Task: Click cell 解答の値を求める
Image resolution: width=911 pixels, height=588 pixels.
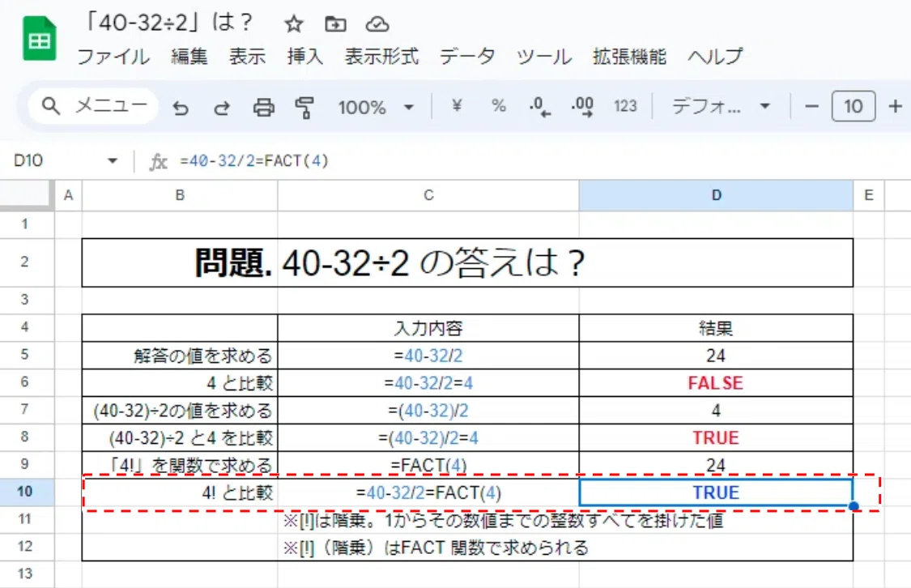Action: pos(180,356)
